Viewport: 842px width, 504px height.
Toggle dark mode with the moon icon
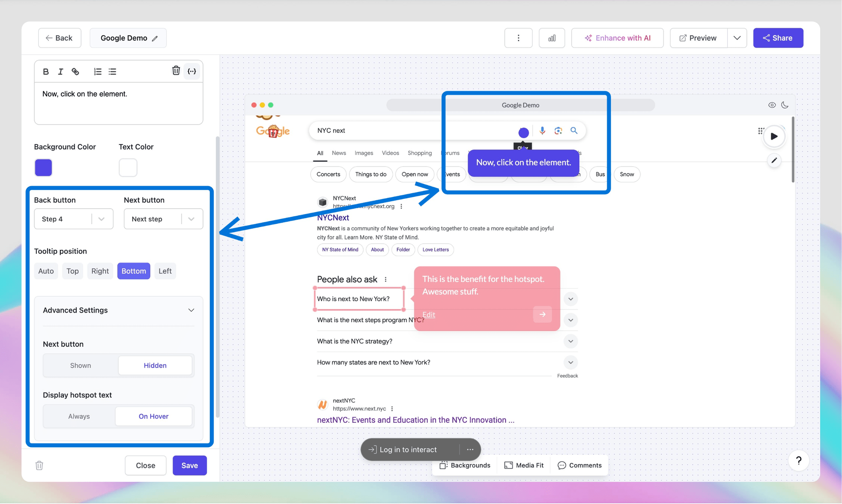(785, 105)
